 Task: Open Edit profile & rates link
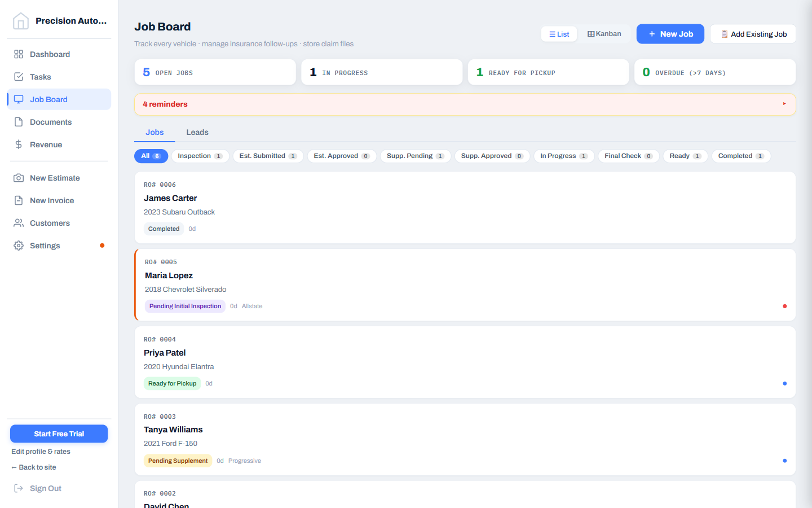click(41, 452)
